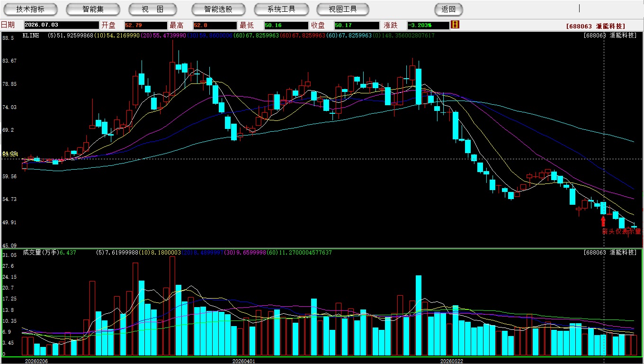Click the red arrow marker on K-line
The image size is (644, 364).
coord(603,221)
